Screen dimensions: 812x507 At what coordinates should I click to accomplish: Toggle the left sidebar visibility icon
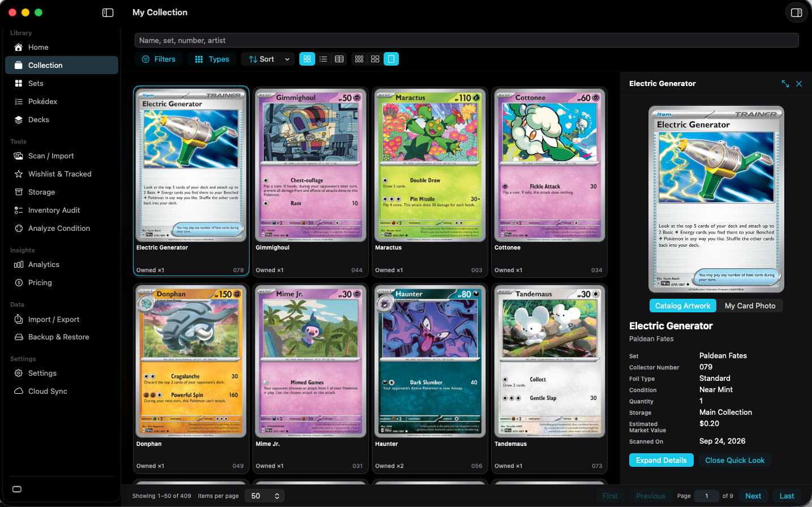point(108,12)
